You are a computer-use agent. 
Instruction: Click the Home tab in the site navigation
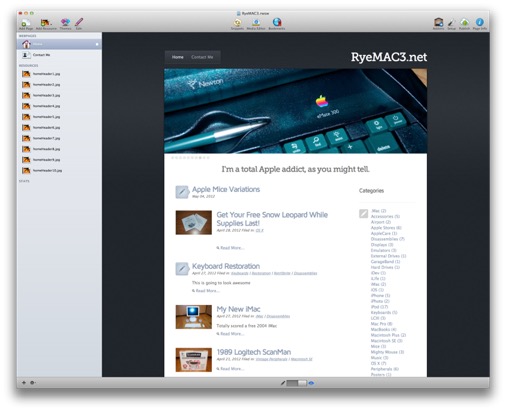coord(178,57)
